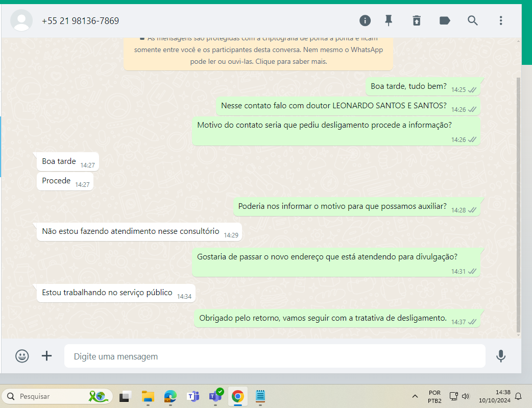
Task: Click double-check ticks on 14:28 message
Action: point(472,210)
